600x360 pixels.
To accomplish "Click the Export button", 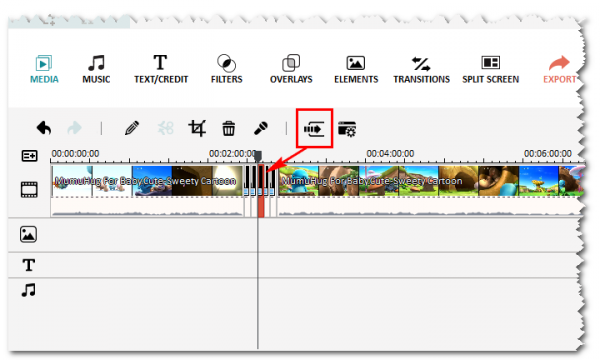I will pyautogui.click(x=559, y=69).
